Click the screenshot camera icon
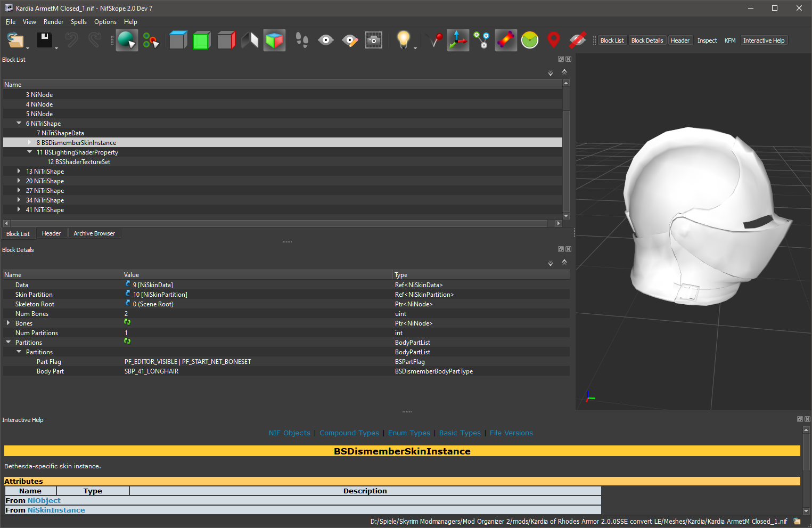Image resolution: width=812 pixels, height=528 pixels. [x=374, y=40]
